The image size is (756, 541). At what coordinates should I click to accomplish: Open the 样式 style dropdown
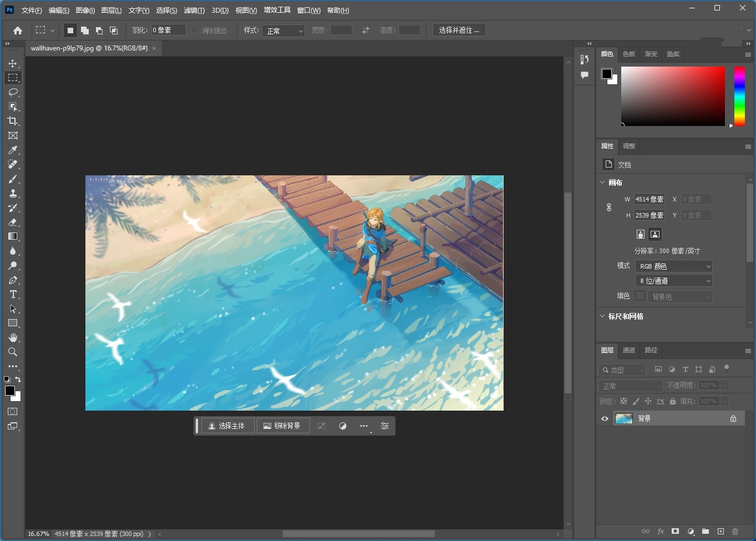284,31
